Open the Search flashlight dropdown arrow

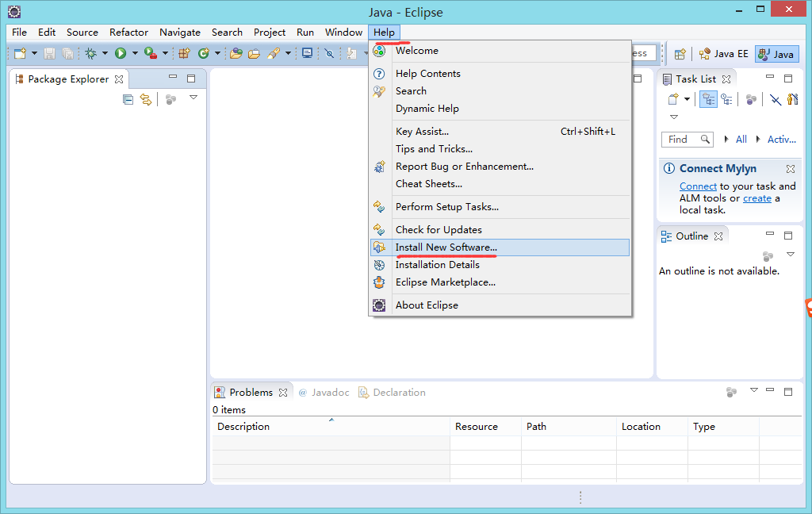click(x=288, y=53)
